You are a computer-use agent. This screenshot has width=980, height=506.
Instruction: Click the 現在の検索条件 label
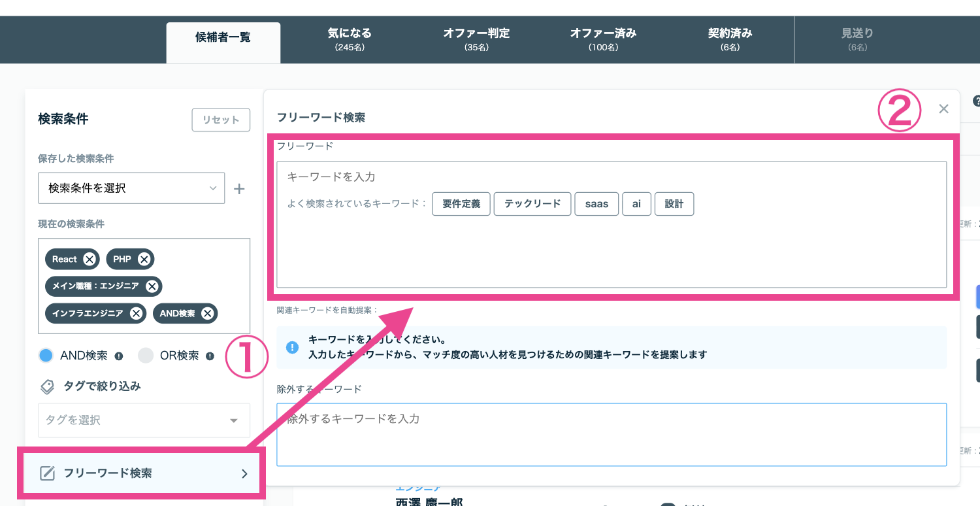(x=71, y=224)
